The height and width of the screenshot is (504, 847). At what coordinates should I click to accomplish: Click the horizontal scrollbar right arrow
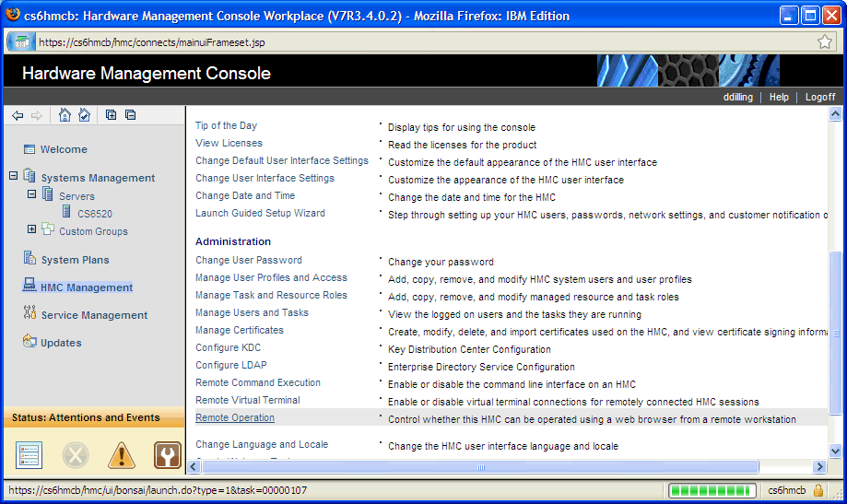[x=820, y=467]
